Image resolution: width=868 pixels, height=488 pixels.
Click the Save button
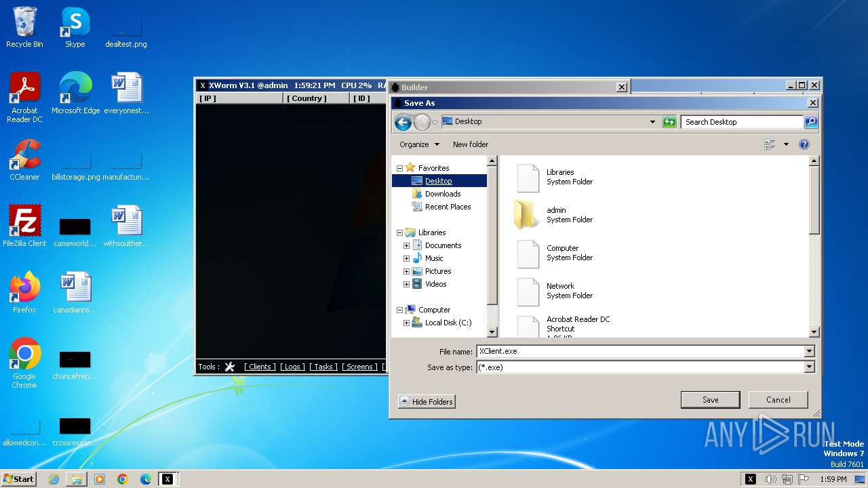click(710, 400)
